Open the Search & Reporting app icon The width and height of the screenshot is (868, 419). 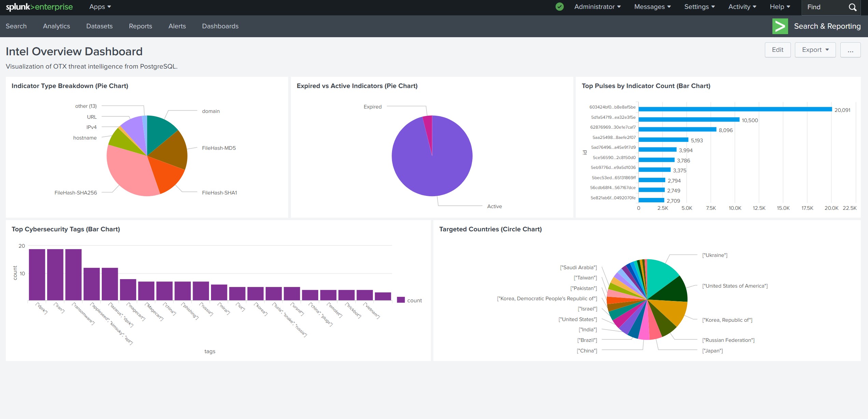click(780, 26)
